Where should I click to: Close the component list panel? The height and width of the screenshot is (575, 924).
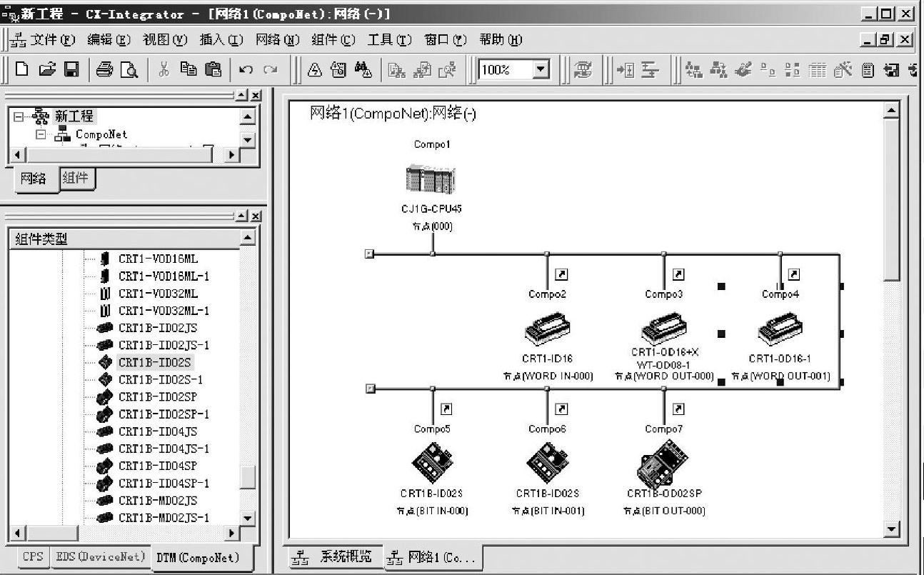pyautogui.click(x=256, y=216)
